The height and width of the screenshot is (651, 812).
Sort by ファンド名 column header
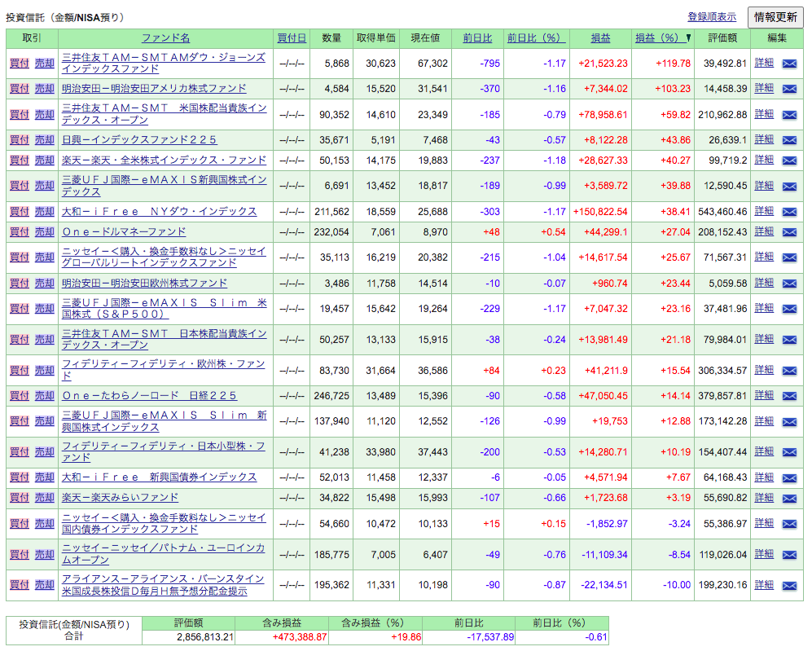click(x=165, y=37)
